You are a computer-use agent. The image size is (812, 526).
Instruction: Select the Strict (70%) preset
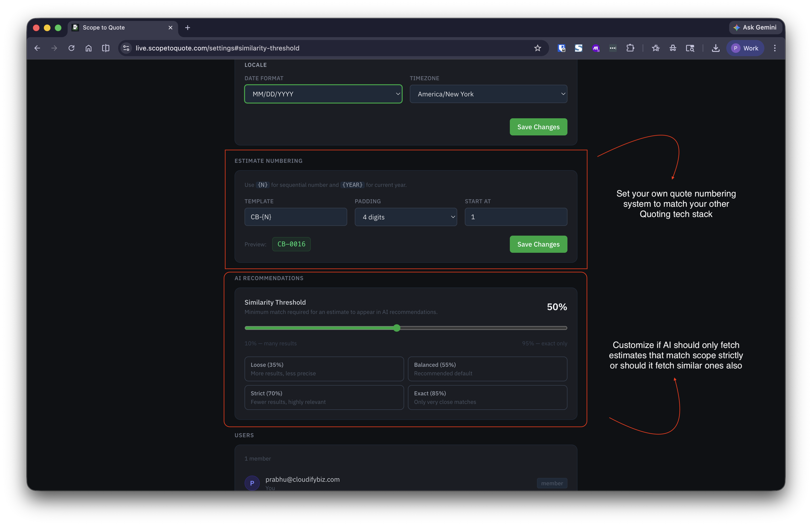[324, 397]
